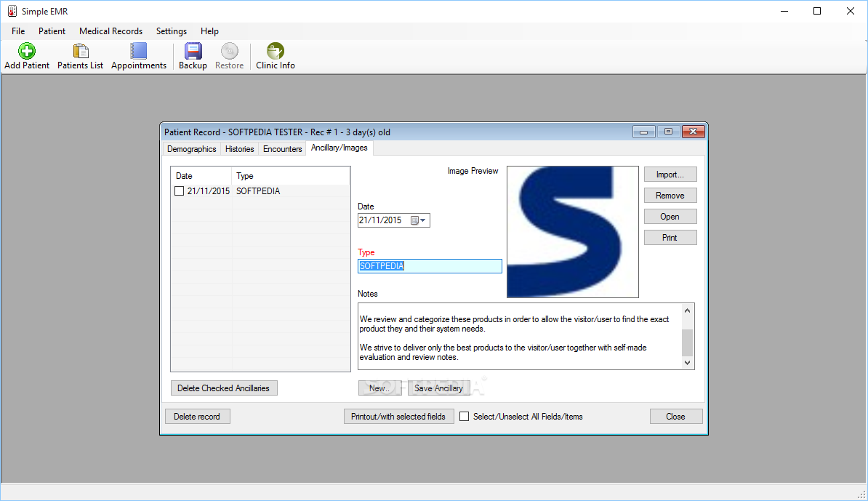Switch to the Demographics tab
868x501 pixels.
coord(191,149)
